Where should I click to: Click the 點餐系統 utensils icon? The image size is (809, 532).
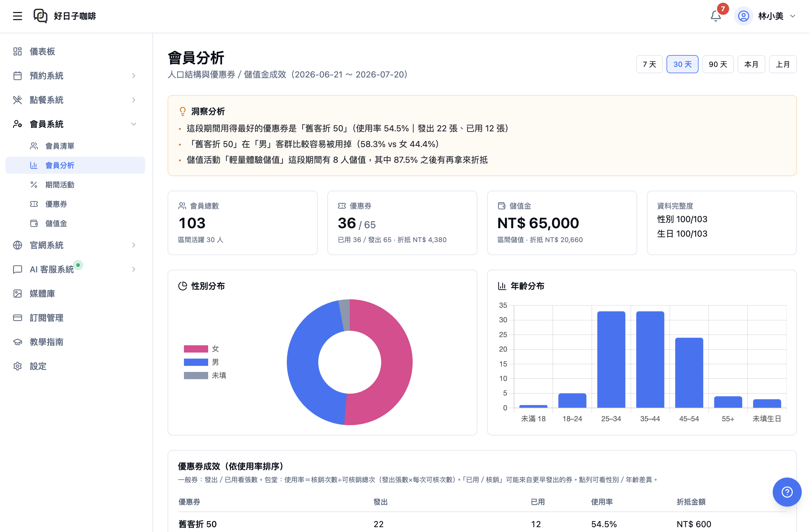[17, 100]
